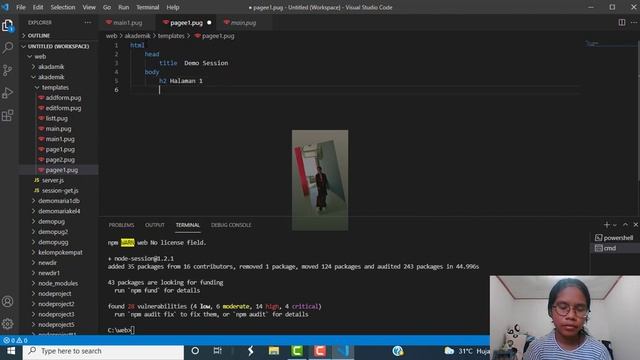Switch to main1.pug editor tab
Screen dimensions: 640x360
pos(127,22)
